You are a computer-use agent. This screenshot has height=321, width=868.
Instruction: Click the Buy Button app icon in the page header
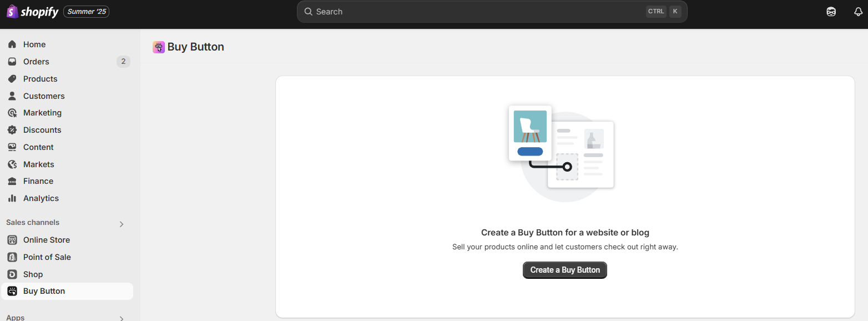159,47
